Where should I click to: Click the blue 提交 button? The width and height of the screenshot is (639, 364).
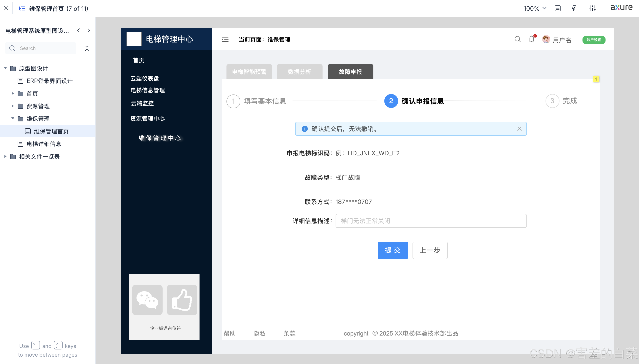point(393,250)
